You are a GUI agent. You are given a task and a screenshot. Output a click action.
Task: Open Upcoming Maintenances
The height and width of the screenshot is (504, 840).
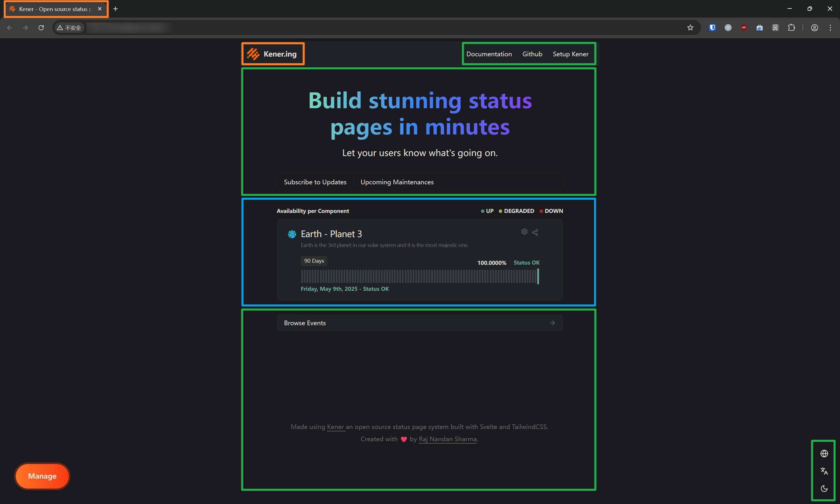[397, 182]
